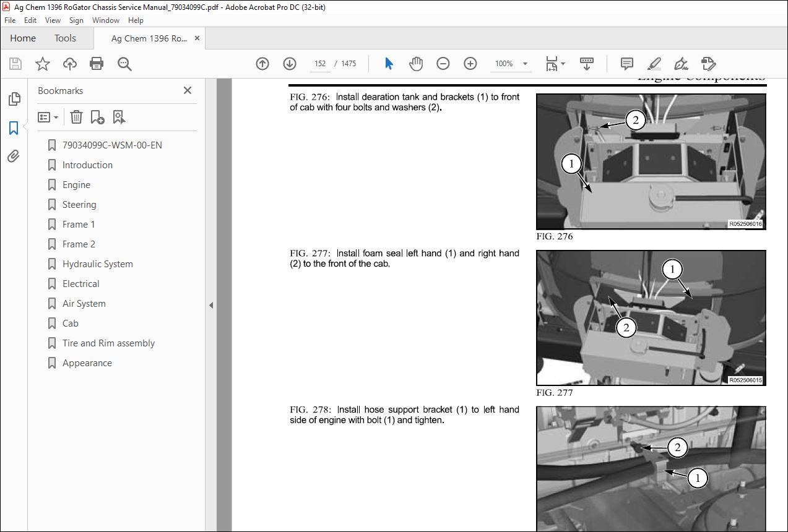This screenshot has height=532, width=788.
Task: Switch to the Tools tab
Action: 65,38
